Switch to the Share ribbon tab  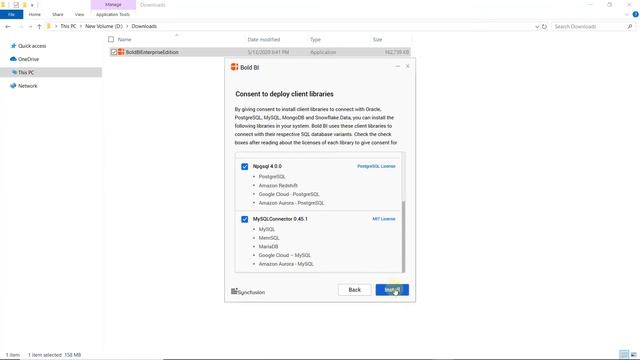[58, 14]
